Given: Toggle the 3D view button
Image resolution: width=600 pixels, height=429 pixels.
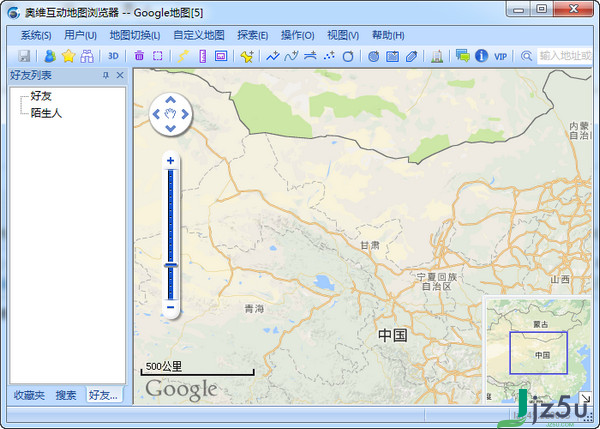Looking at the screenshot, I should (x=113, y=56).
